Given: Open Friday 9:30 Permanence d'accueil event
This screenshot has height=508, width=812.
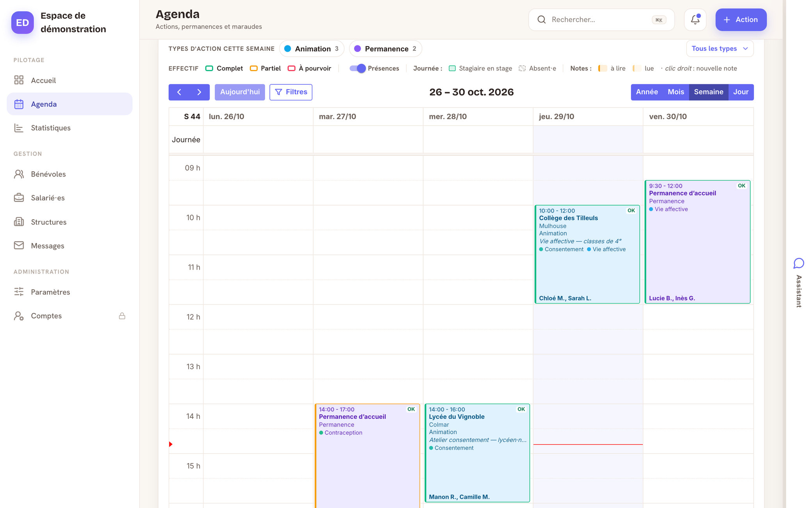Looking at the screenshot, I should point(697,242).
